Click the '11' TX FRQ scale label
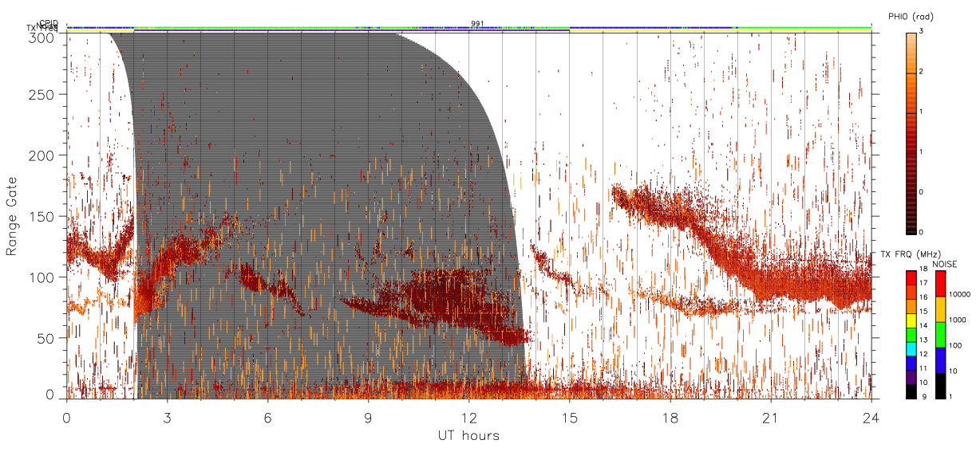Viewport: 980px width, 452px height. [923, 369]
